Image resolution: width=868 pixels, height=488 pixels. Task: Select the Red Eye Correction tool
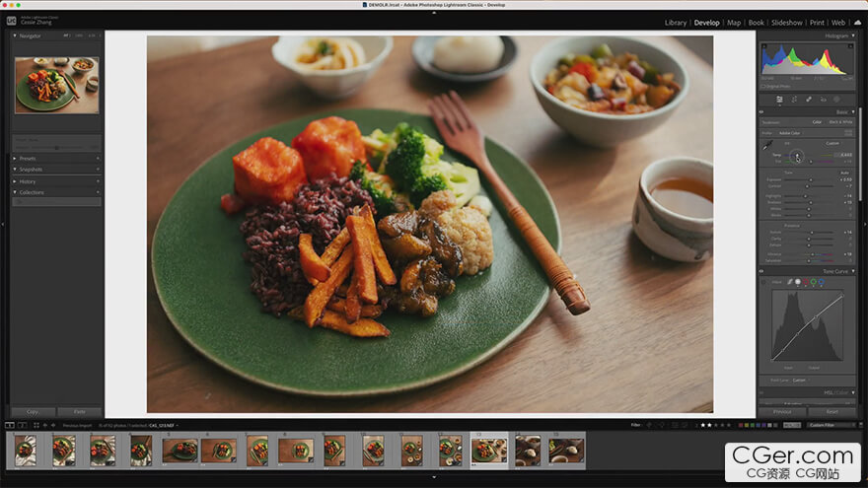(824, 99)
